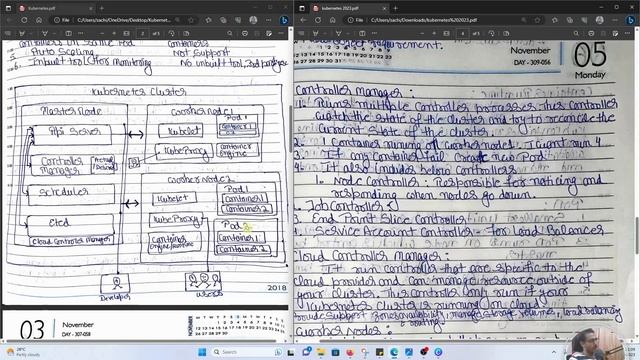Search within the right PDF document
Viewport: 640px width, 360px height.
coord(576,33)
